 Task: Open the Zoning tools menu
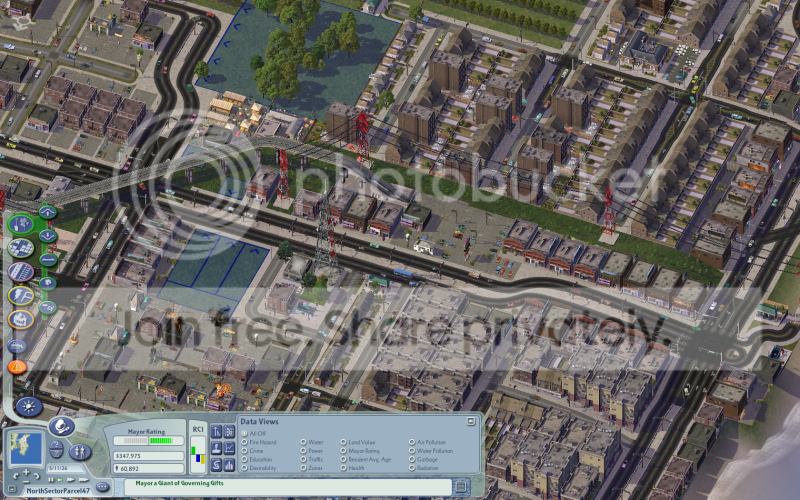coord(20,248)
